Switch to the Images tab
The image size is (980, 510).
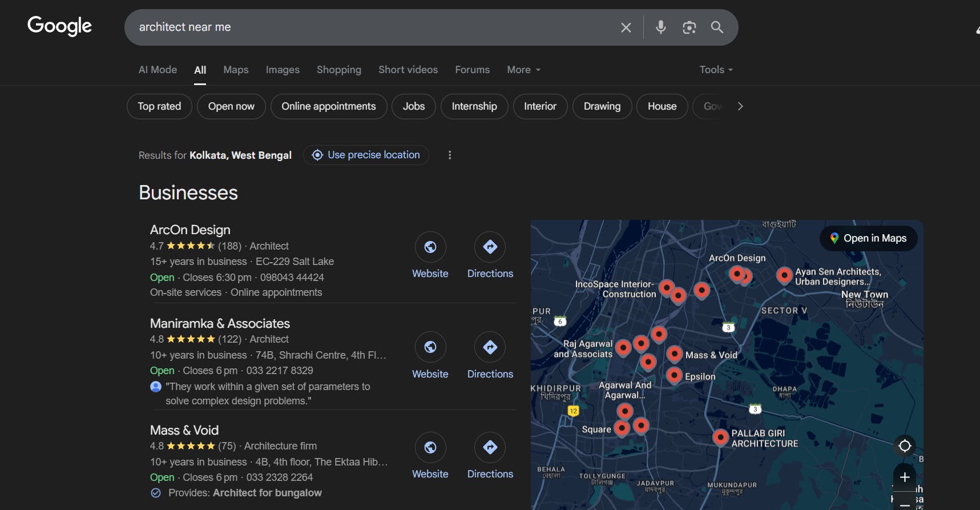point(283,70)
